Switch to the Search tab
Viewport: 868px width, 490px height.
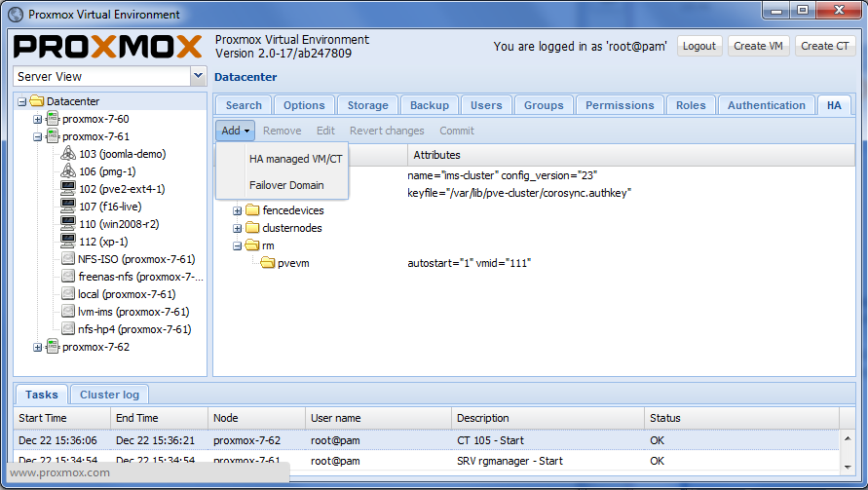coord(244,105)
